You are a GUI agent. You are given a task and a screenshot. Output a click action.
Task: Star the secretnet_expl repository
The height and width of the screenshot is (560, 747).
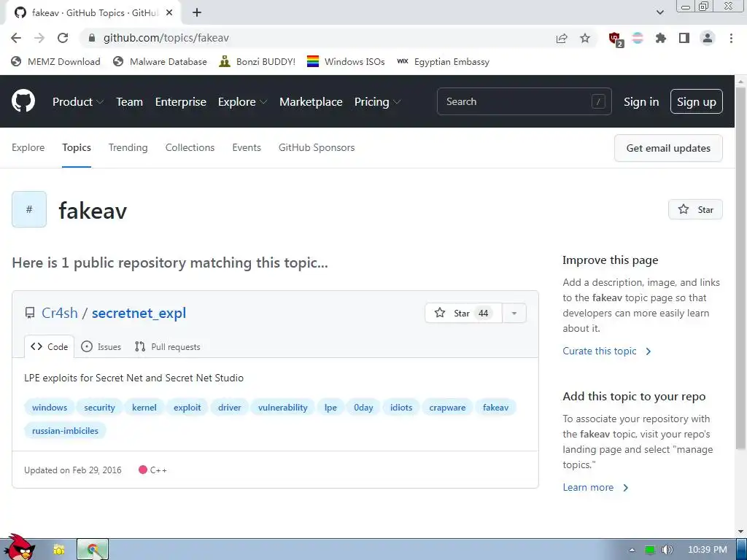point(463,313)
